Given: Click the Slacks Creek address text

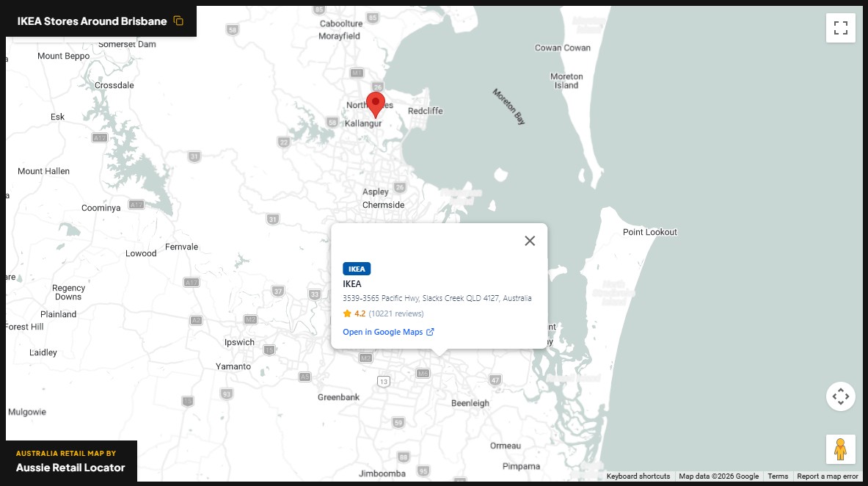Looking at the screenshot, I should 437,298.
